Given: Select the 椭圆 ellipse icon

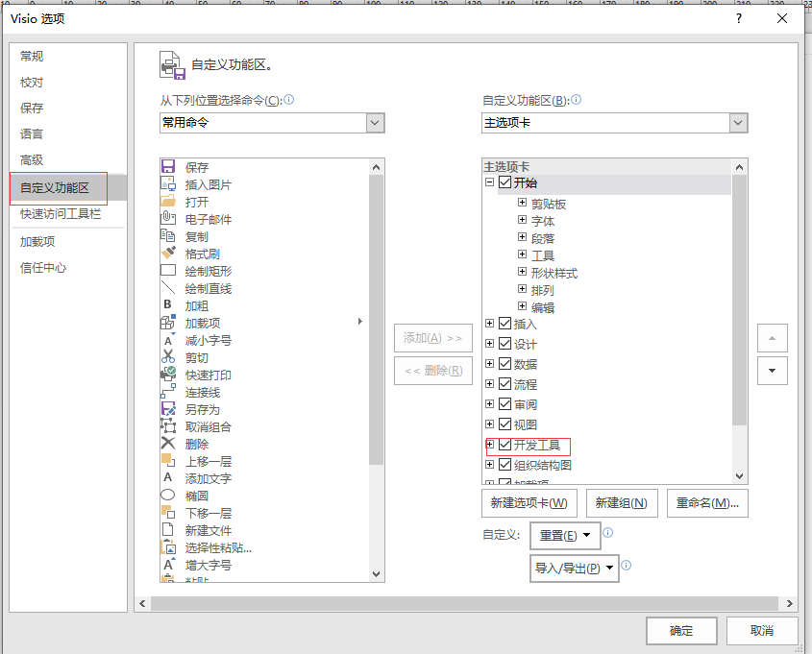Looking at the screenshot, I should (168, 496).
